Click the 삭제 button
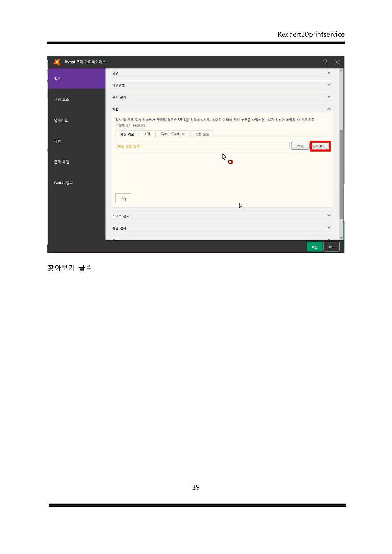This screenshot has width=392, height=554. click(x=300, y=146)
